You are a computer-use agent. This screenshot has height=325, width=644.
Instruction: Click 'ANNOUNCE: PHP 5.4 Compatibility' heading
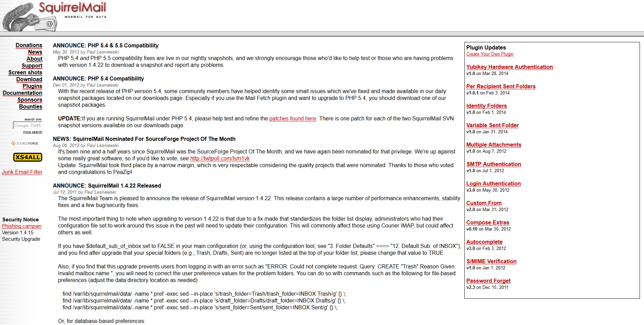click(x=98, y=79)
